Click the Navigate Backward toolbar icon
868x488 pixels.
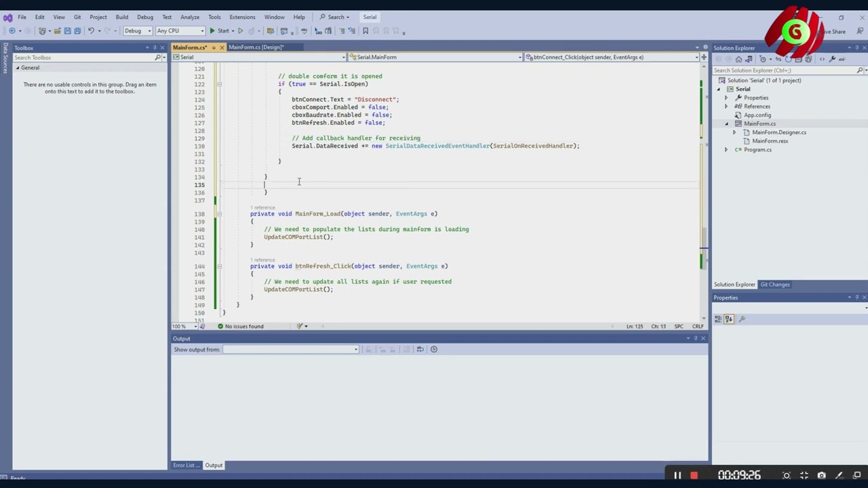(x=12, y=30)
